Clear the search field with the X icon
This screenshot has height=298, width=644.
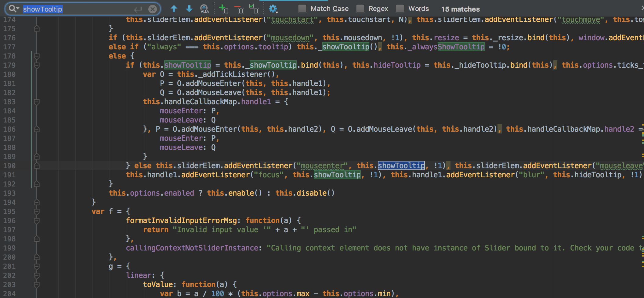click(152, 9)
